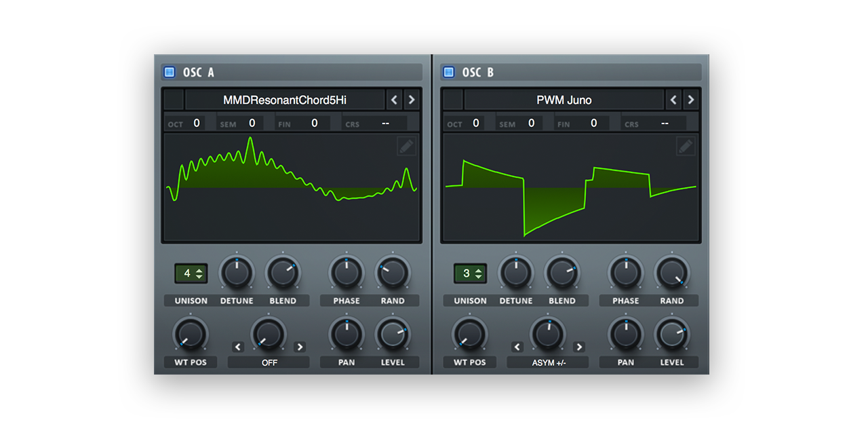This screenshot has width=868, height=435.
Task: Click the square box left of MMDResonantChord5Hi
Action: click(174, 100)
